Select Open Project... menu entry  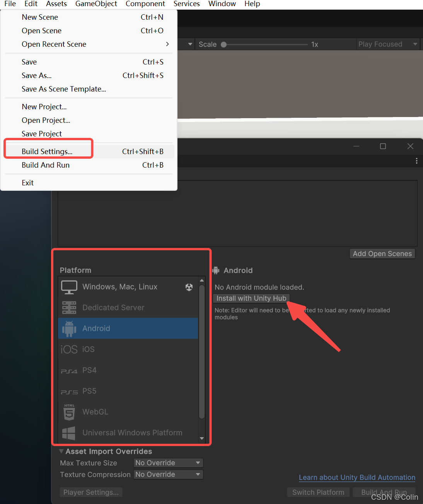click(89, 120)
